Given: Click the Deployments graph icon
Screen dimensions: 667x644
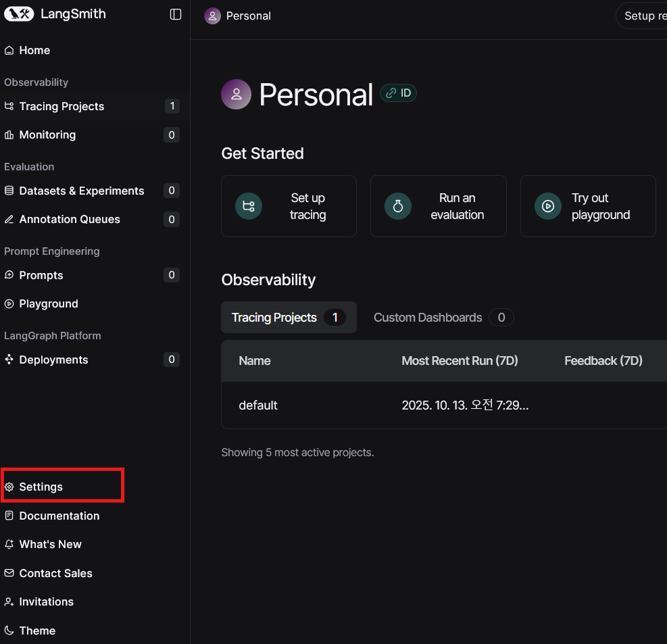Looking at the screenshot, I should 9,360.
